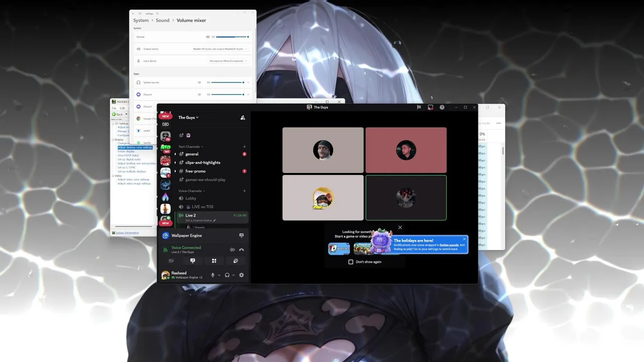Mute the system volume speaker icon in Settings
The height and width of the screenshot is (362, 644).
[x=207, y=37]
